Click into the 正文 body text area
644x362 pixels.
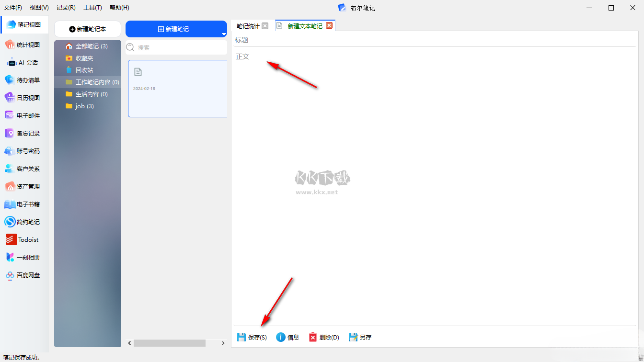435,187
